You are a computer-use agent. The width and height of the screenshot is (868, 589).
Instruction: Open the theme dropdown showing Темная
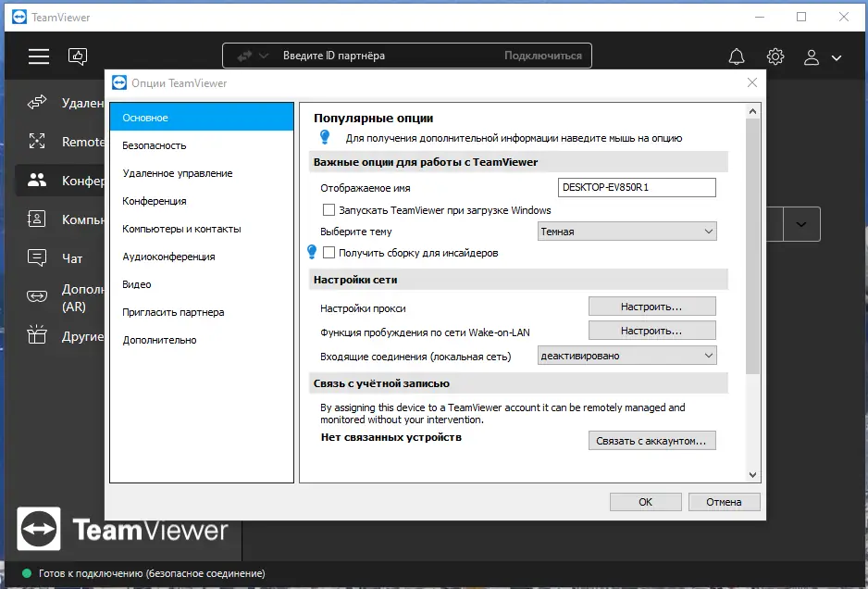point(626,231)
